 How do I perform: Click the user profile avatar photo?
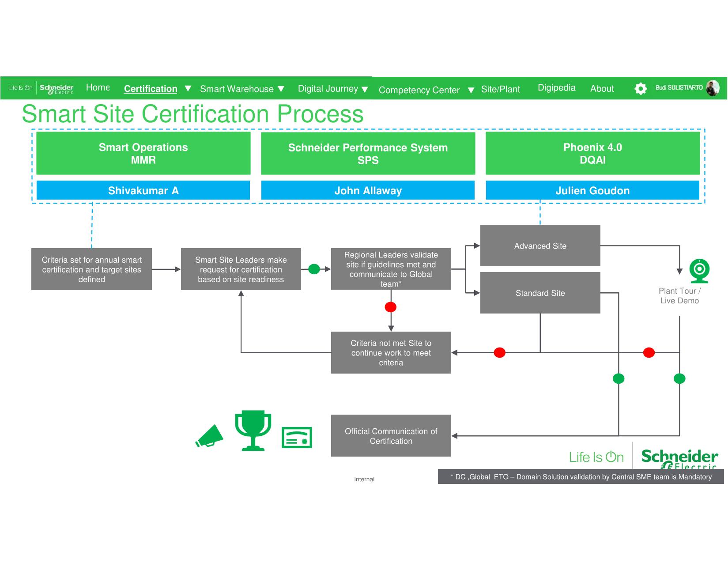pos(712,88)
